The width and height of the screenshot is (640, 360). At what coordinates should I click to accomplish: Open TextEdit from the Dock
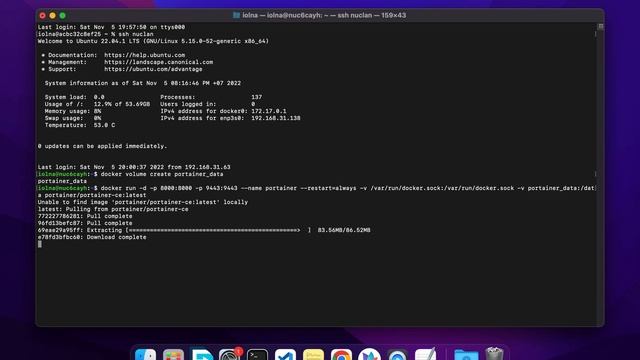point(425,355)
